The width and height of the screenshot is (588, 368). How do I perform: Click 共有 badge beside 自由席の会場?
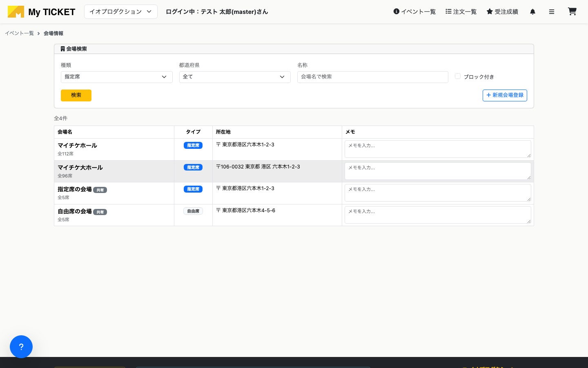point(100,212)
